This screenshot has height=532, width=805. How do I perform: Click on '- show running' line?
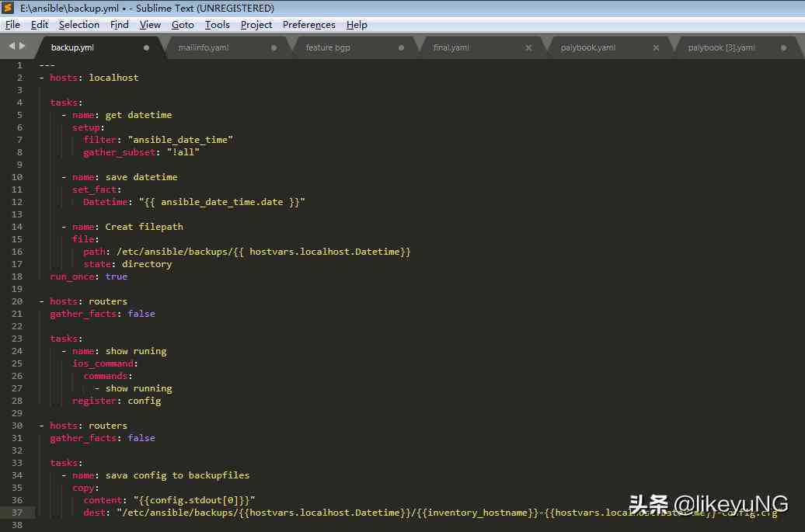[133, 388]
